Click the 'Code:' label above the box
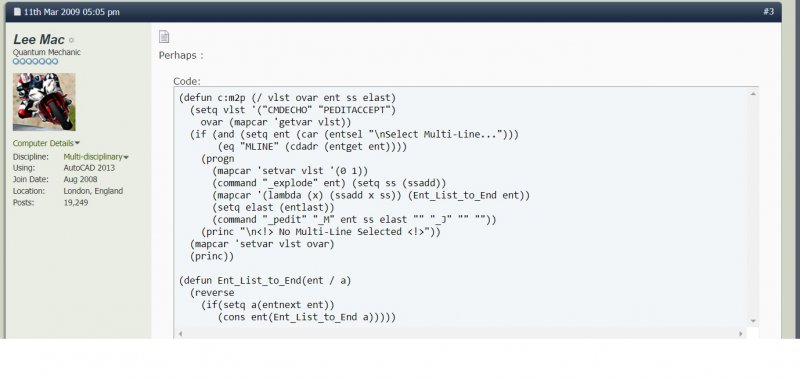This screenshot has height=380, width=800. tap(187, 81)
